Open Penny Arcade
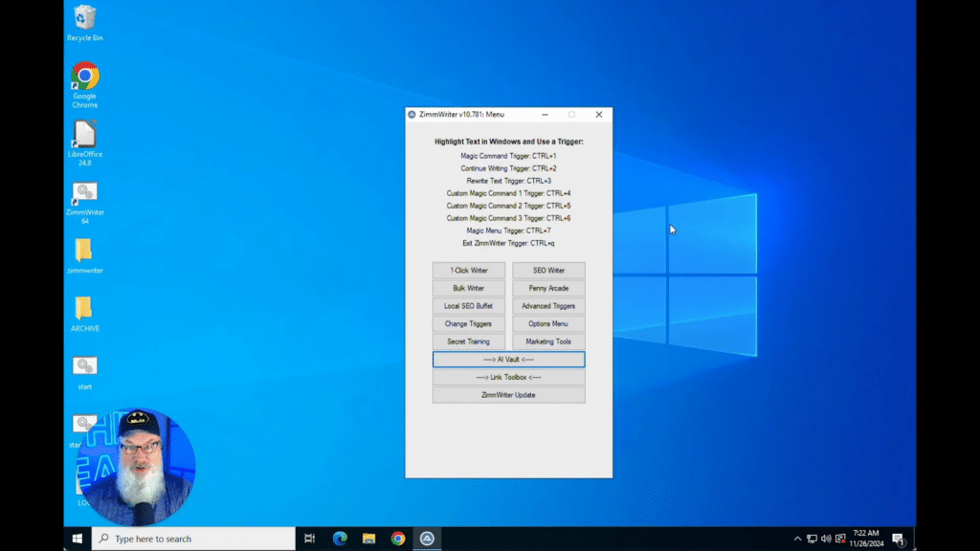The height and width of the screenshot is (551, 980). (548, 288)
